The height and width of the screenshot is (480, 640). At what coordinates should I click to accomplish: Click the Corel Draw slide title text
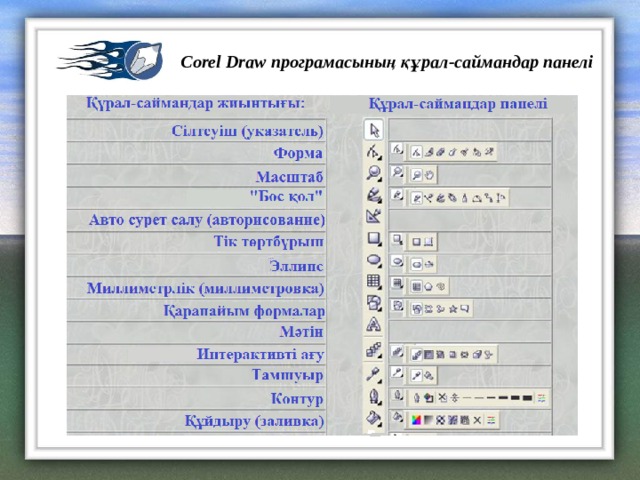coord(386,62)
